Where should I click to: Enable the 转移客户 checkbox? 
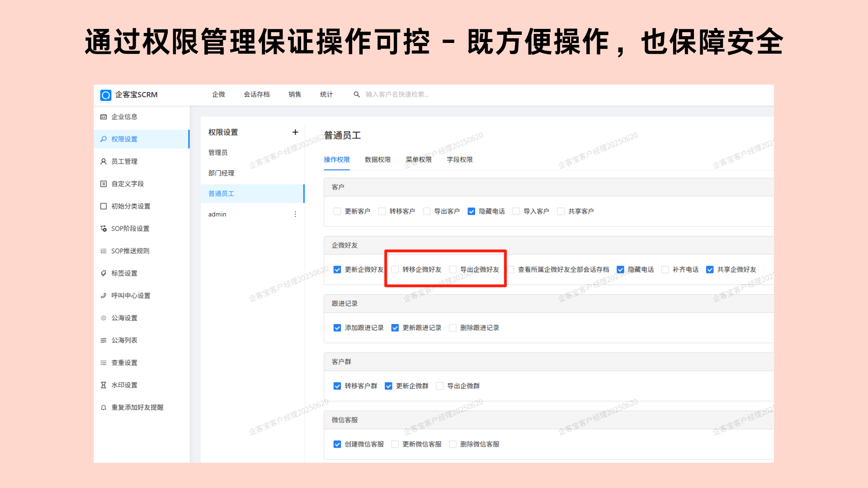(382, 211)
